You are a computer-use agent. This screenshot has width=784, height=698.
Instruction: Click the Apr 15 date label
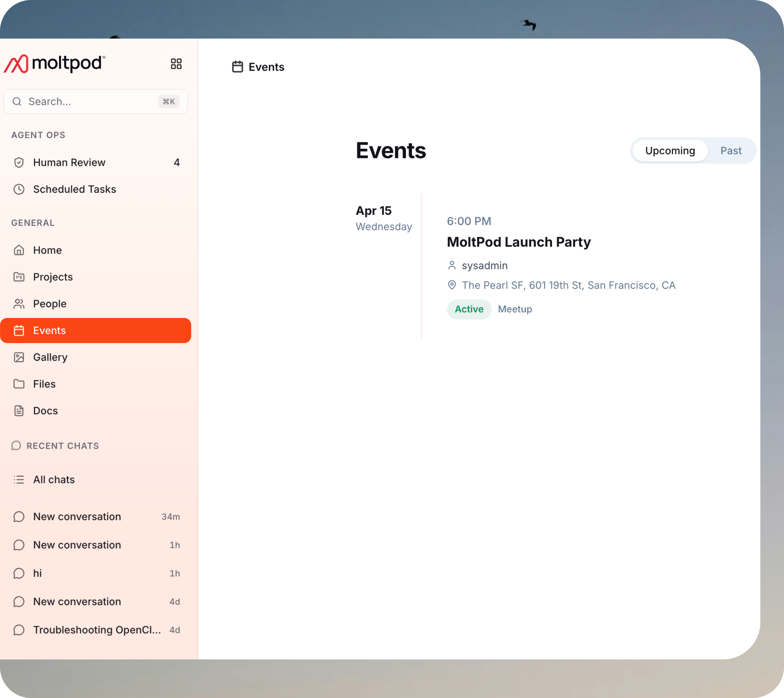tap(374, 211)
